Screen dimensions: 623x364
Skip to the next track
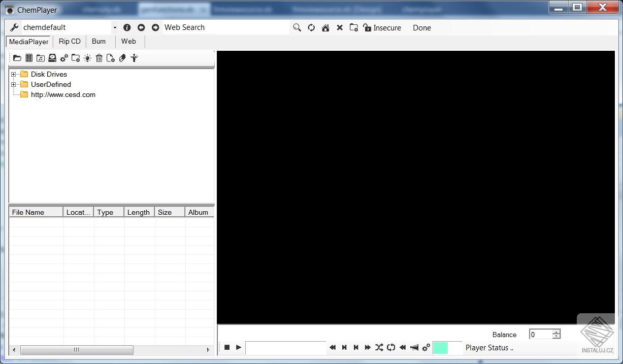click(x=344, y=347)
